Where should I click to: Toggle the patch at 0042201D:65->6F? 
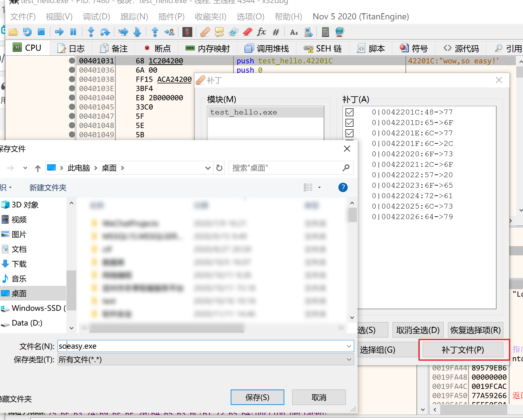coord(349,122)
